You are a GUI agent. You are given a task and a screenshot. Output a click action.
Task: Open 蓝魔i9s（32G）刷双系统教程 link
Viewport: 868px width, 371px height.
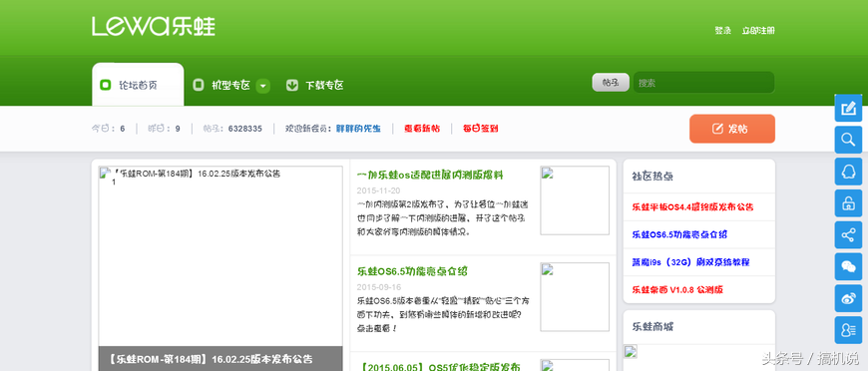(690, 262)
